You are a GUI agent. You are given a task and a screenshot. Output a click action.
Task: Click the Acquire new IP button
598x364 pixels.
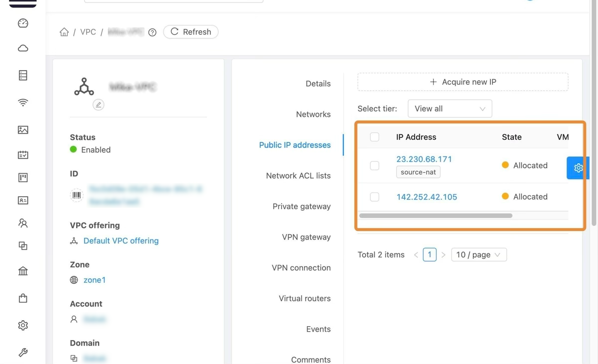(462, 82)
